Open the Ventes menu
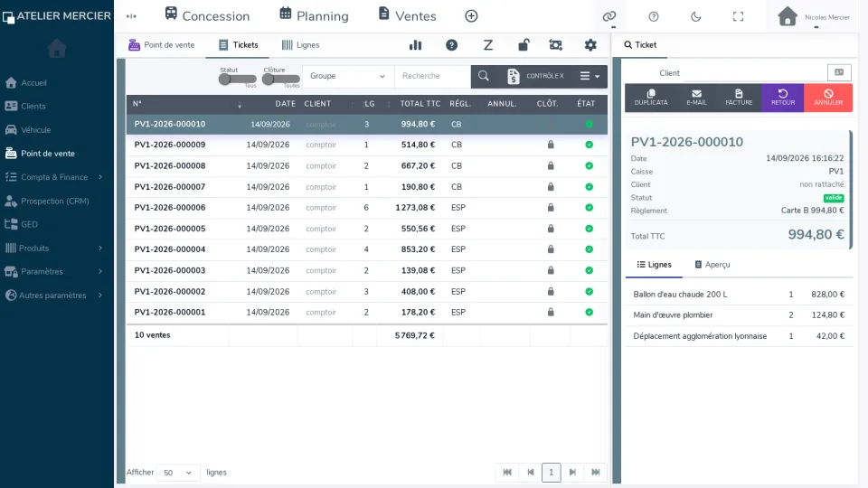The image size is (868, 488). pyautogui.click(x=408, y=16)
